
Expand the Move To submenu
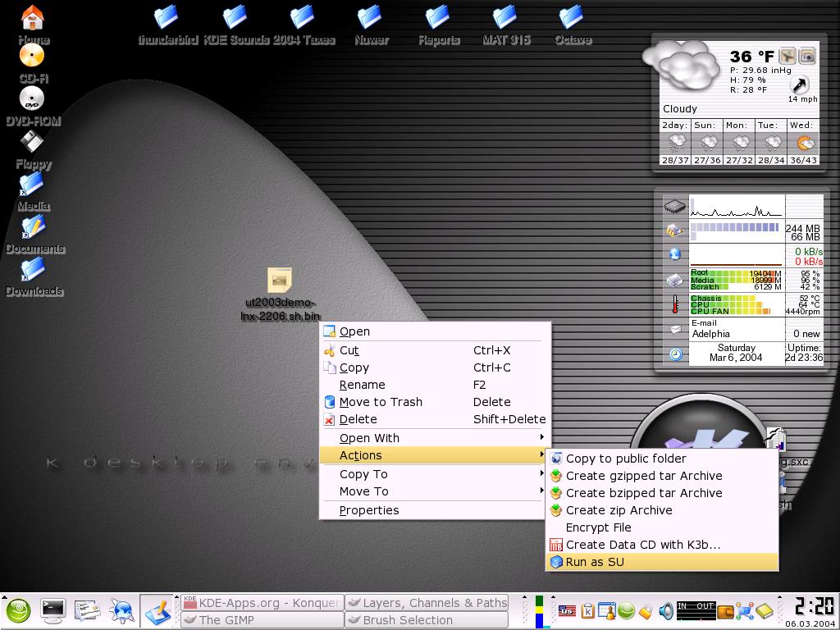[432, 491]
